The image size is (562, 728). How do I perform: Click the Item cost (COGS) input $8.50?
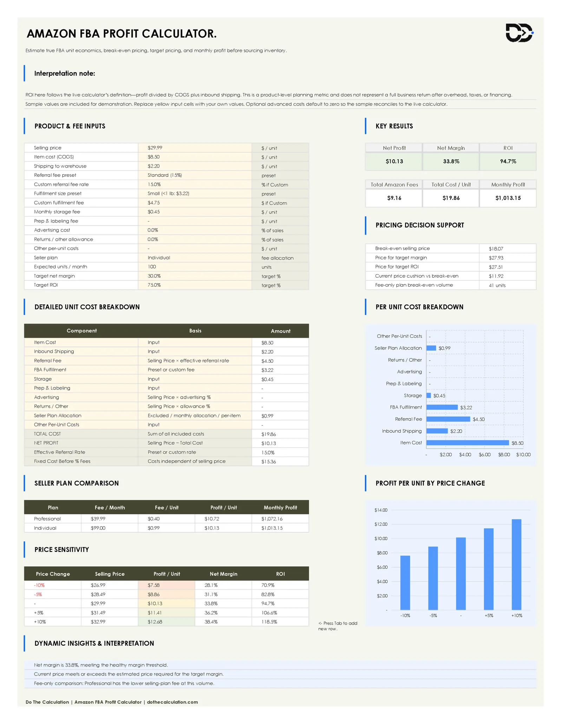tap(195, 157)
